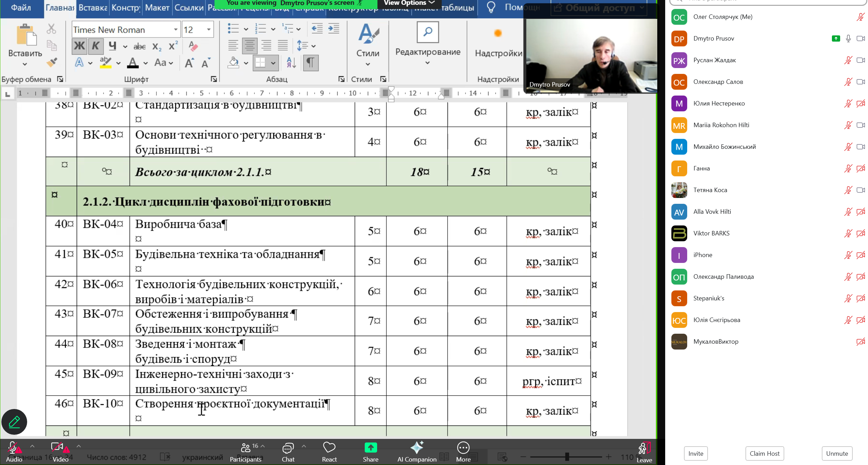868x465 pixels.
Task: Open the Styles (Стили) gallery
Action: point(368,45)
